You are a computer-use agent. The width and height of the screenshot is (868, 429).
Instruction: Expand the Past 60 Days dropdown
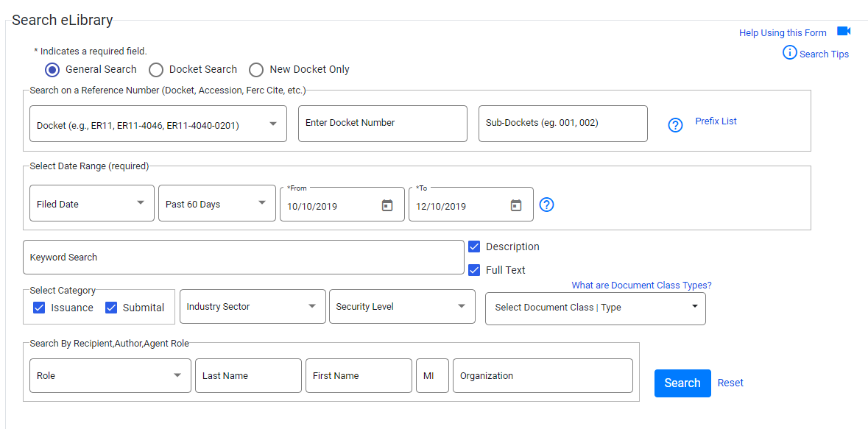click(262, 203)
